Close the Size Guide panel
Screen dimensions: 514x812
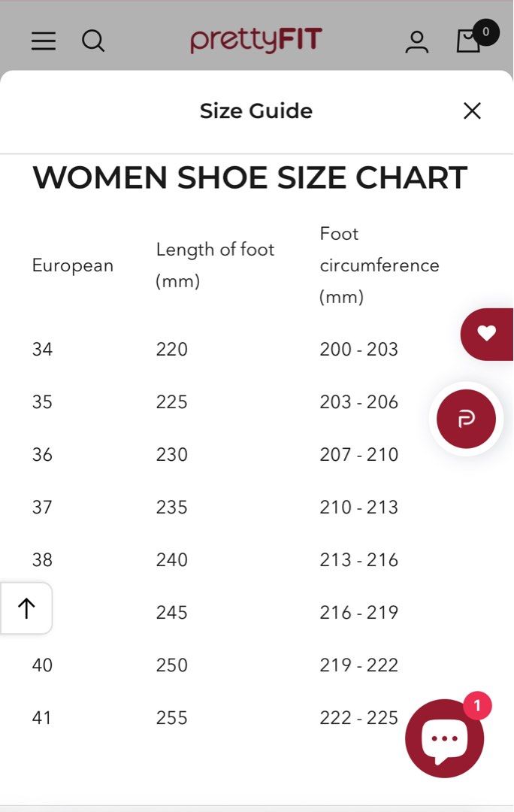pos(472,111)
